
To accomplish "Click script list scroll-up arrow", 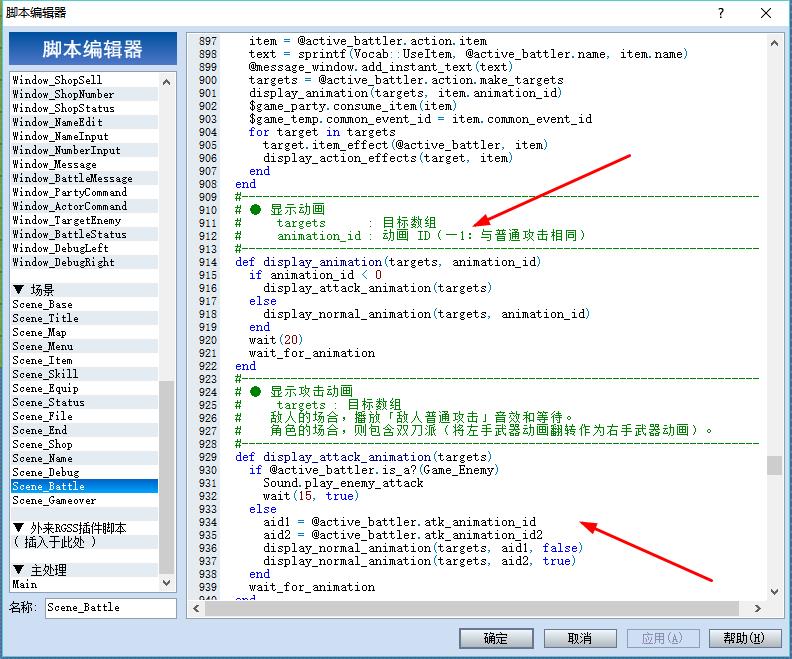I will pyautogui.click(x=166, y=81).
